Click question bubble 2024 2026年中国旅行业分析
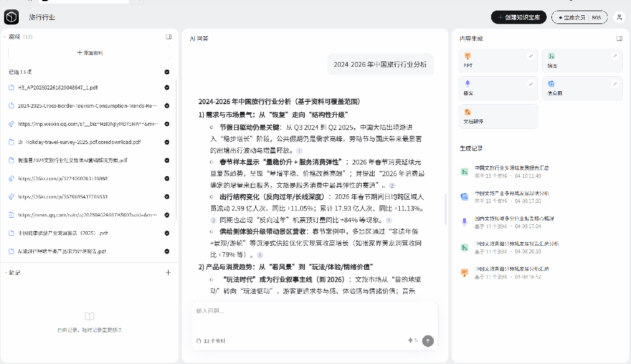The width and height of the screenshot is (631, 364). [380, 64]
